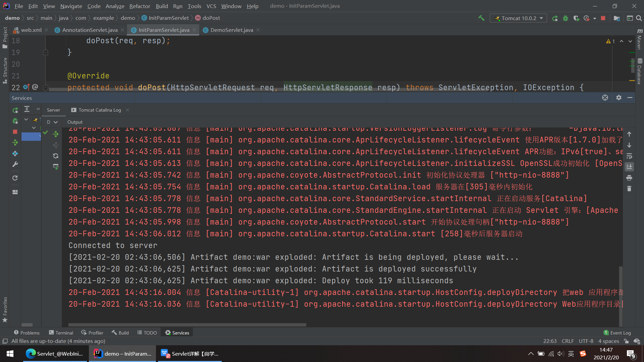Toggle soft-wrap in the console

[629, 156]
